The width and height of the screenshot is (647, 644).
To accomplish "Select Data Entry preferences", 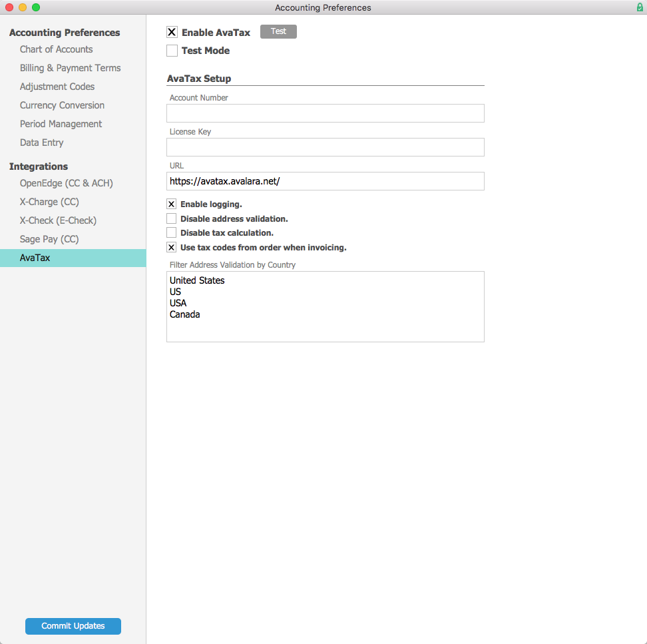I will point(42,143).
